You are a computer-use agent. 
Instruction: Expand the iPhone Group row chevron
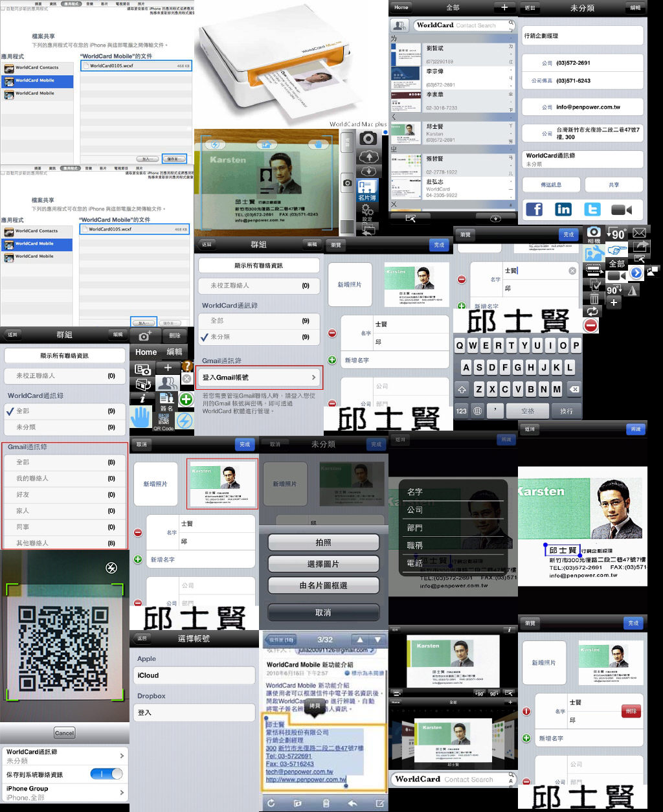tap(122, 793)
